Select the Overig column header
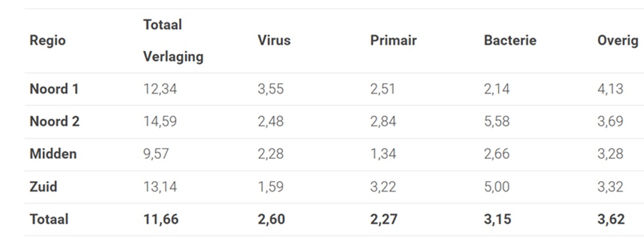 click(618, 41)
